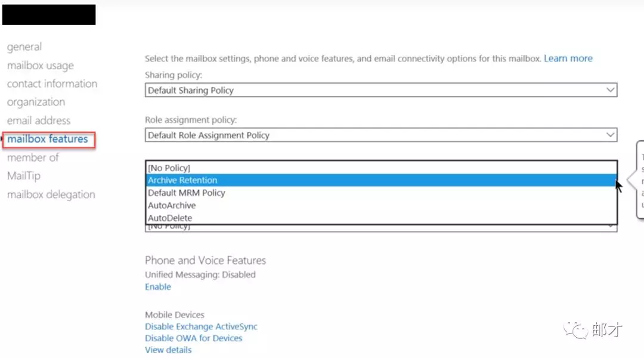Image resolution: width=644 pixels, height=358 pixels.
Task: Select Archive Retention policy option
Action: (182, 180)
